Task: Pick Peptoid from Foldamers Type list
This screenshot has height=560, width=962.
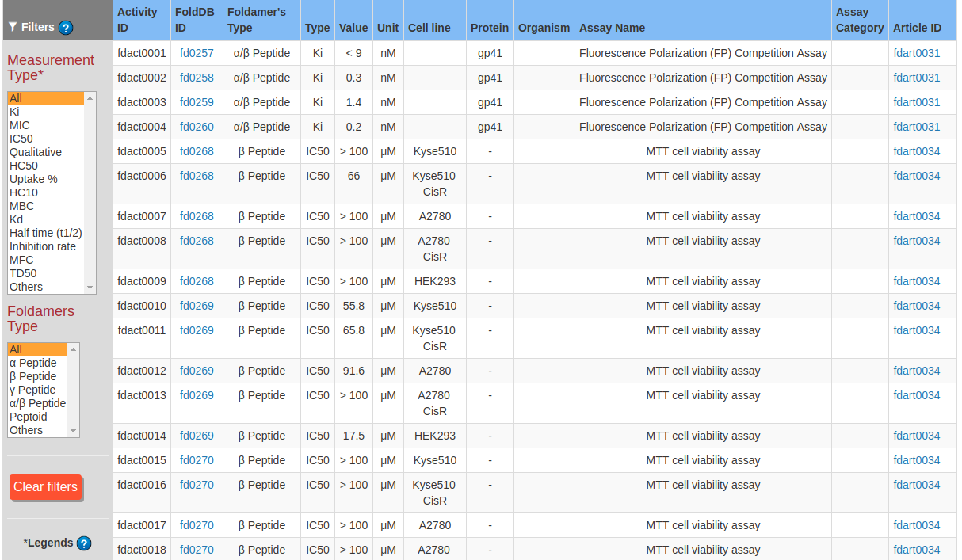Action: 29,417
